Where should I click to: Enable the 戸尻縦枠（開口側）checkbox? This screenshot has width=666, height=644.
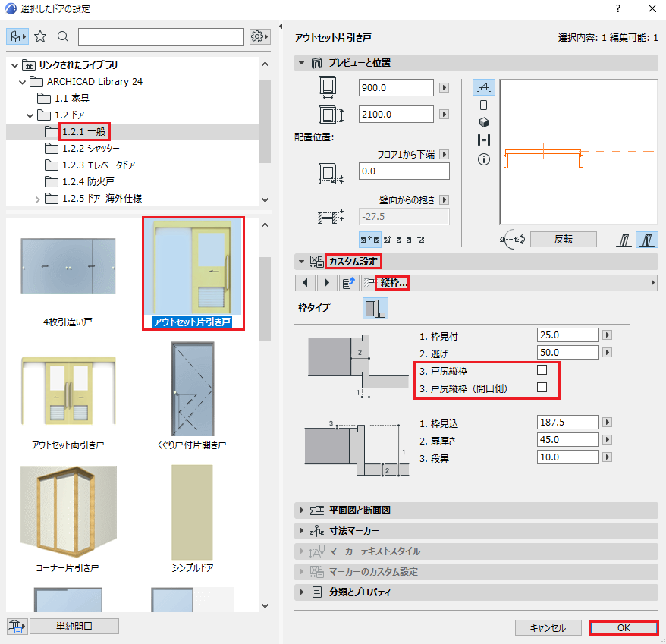click(542, 388)
